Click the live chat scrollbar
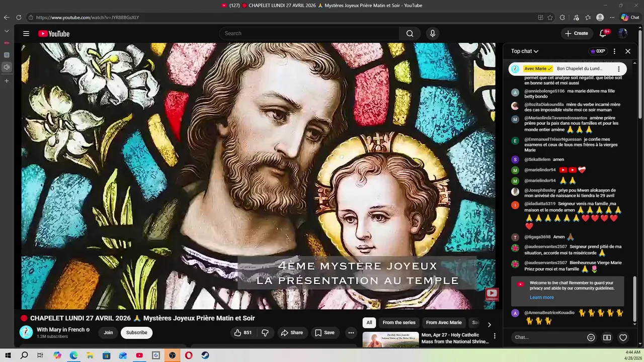644x362 pixels. point(635,300)
